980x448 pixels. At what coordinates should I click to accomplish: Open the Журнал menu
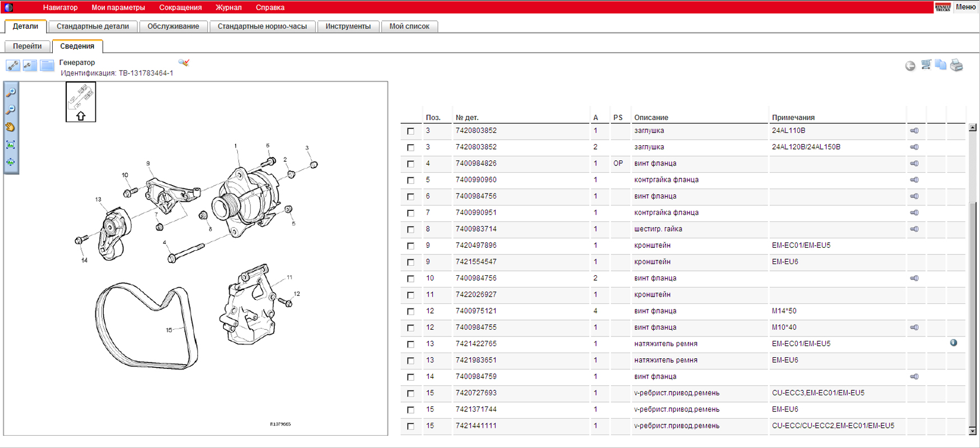[x=228, y=7]
